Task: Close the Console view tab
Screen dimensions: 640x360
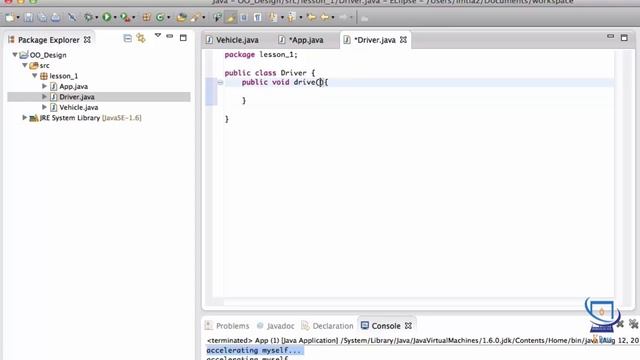Action: click(x=408, y=326)
